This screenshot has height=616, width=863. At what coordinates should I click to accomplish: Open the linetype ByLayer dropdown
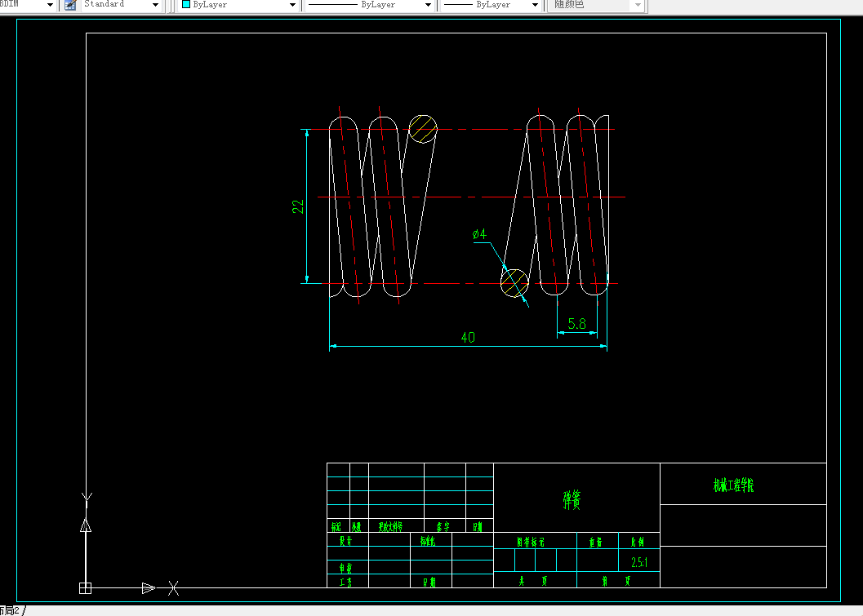pos(369,4)
